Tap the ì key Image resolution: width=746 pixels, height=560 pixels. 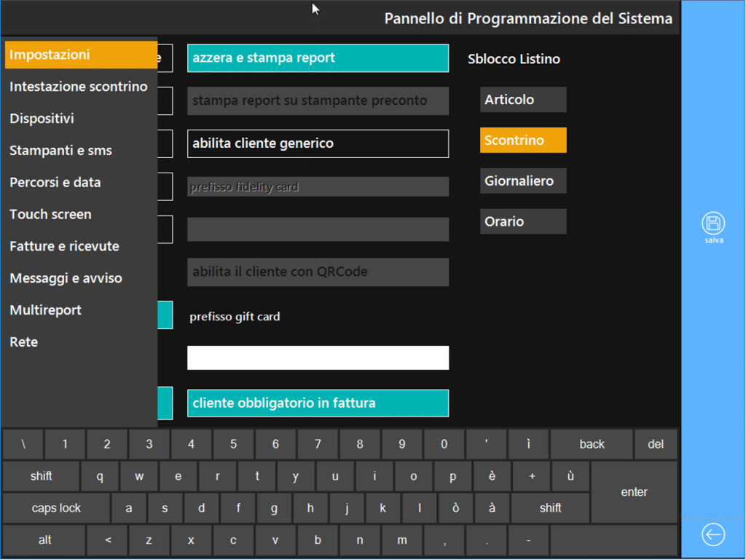(x=528, y=444)
